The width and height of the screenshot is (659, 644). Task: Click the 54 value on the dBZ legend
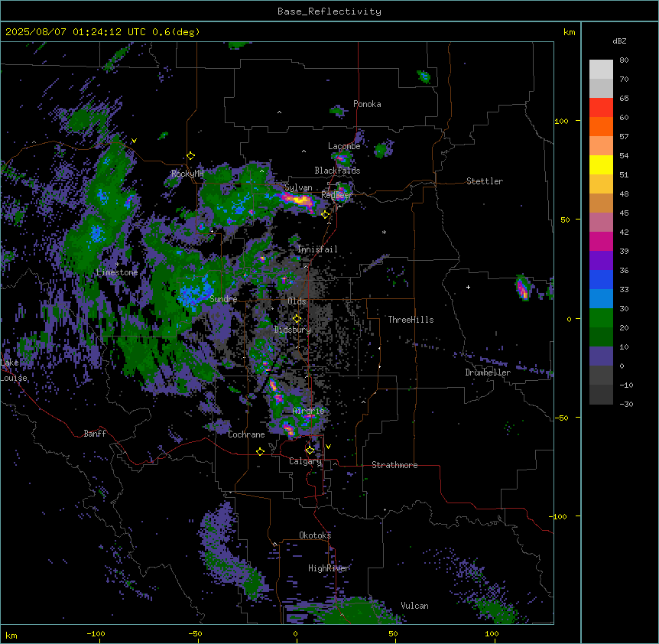pos(624,155)
